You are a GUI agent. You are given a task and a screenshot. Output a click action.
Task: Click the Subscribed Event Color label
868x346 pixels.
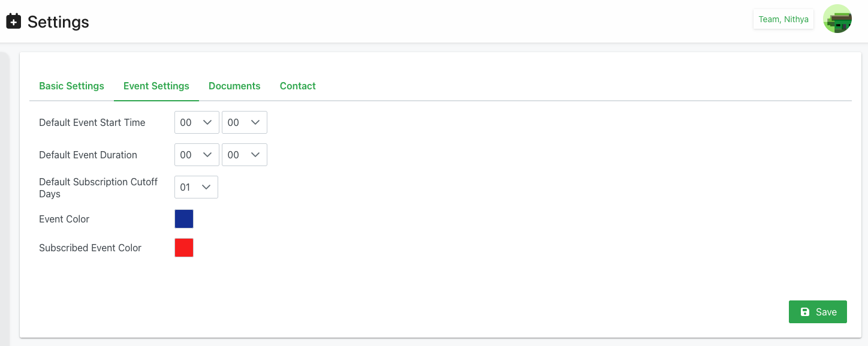90,248
